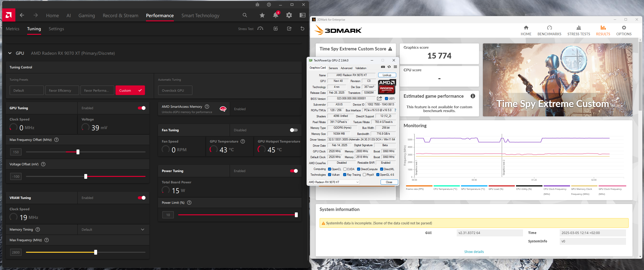Open help for Voltage Offset

point(43,164)
